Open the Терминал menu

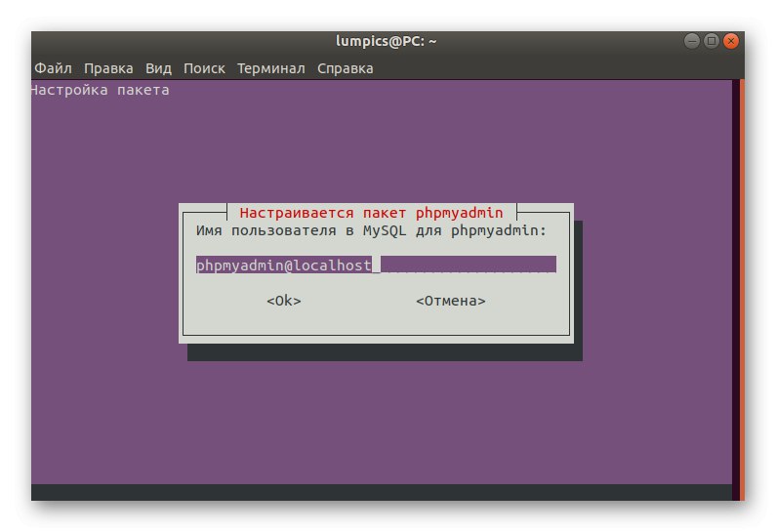click(x=271, y=68)
